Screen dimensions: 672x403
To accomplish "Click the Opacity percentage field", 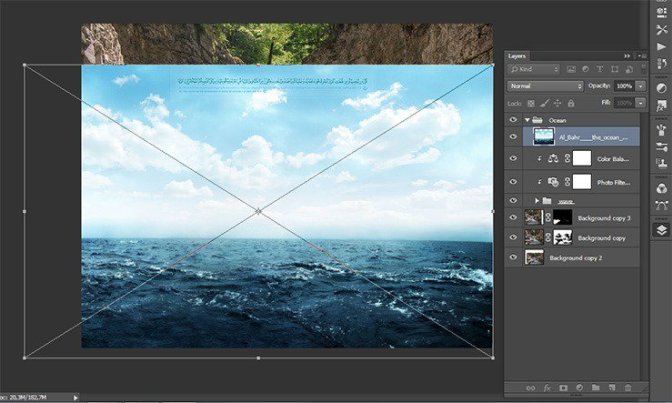I will point(623,86).
